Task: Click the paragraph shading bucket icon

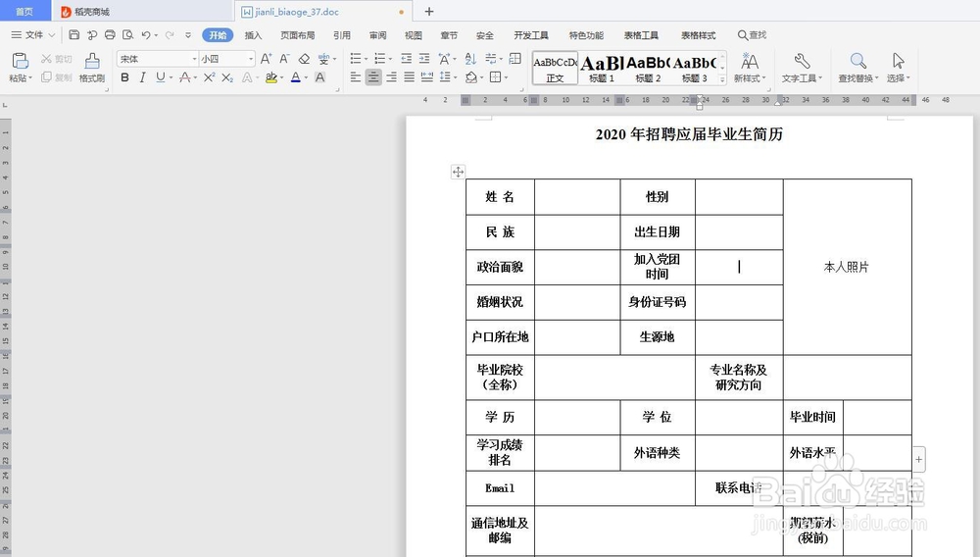Action: click(x=471, y=77)
